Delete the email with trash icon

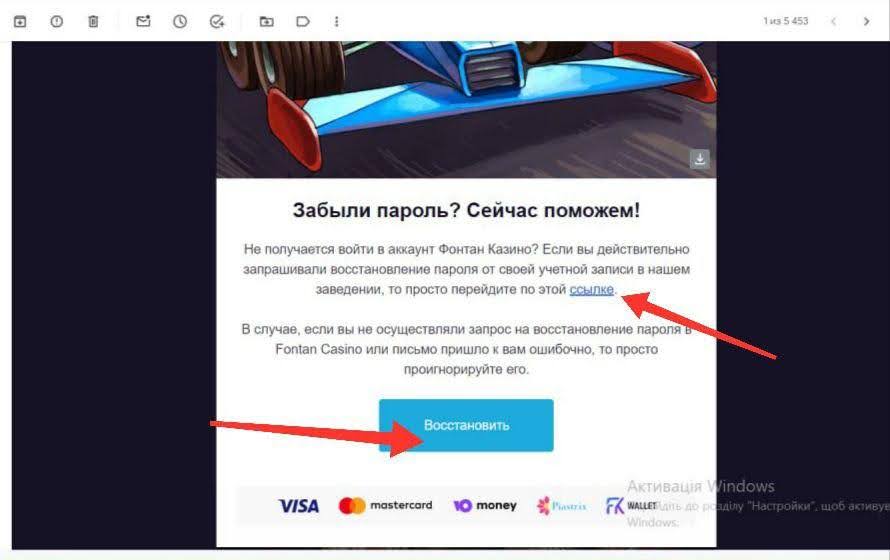(x=93, y=22)
